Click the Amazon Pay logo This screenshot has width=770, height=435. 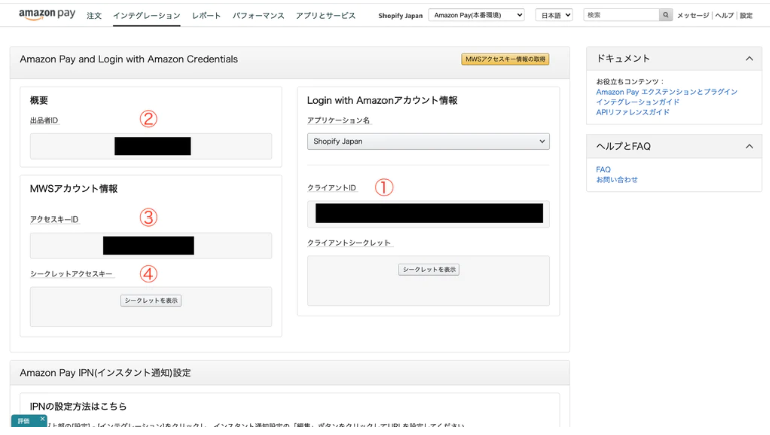(47, 15)
